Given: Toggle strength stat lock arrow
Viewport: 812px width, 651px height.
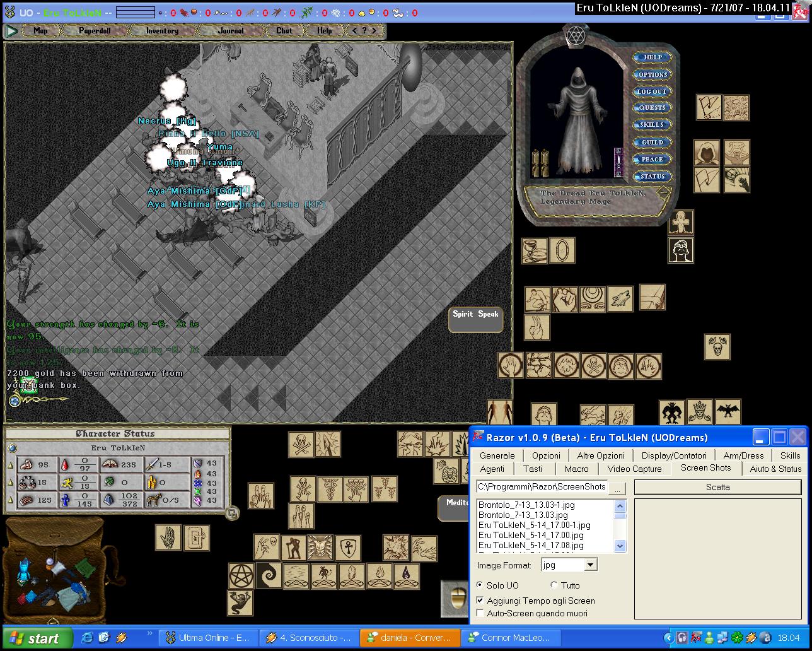Looking at the screenshot, I should pos(11,465).
